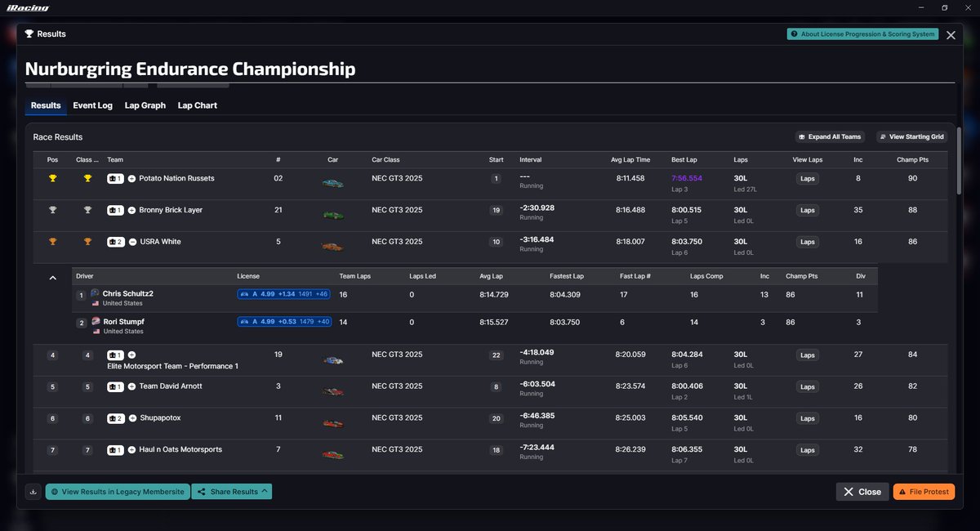Click View Starting Grid button

click(912, 136)
